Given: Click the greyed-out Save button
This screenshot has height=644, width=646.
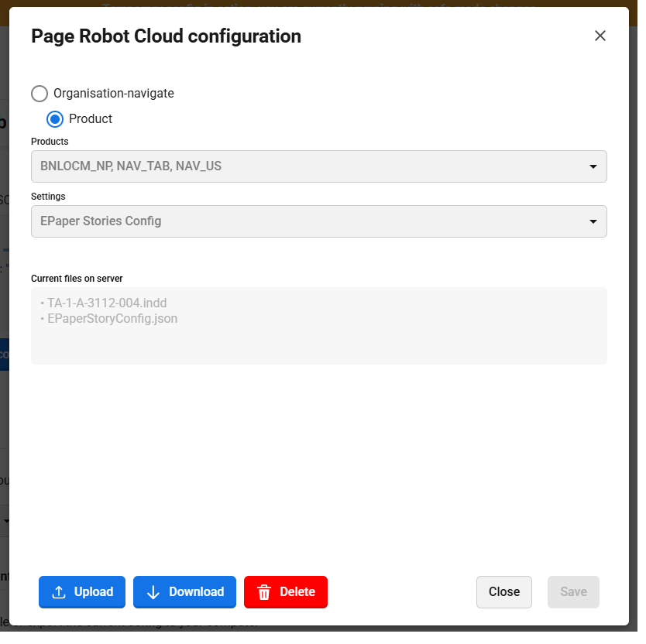Looking at the screenshot, I should point(573,592).
